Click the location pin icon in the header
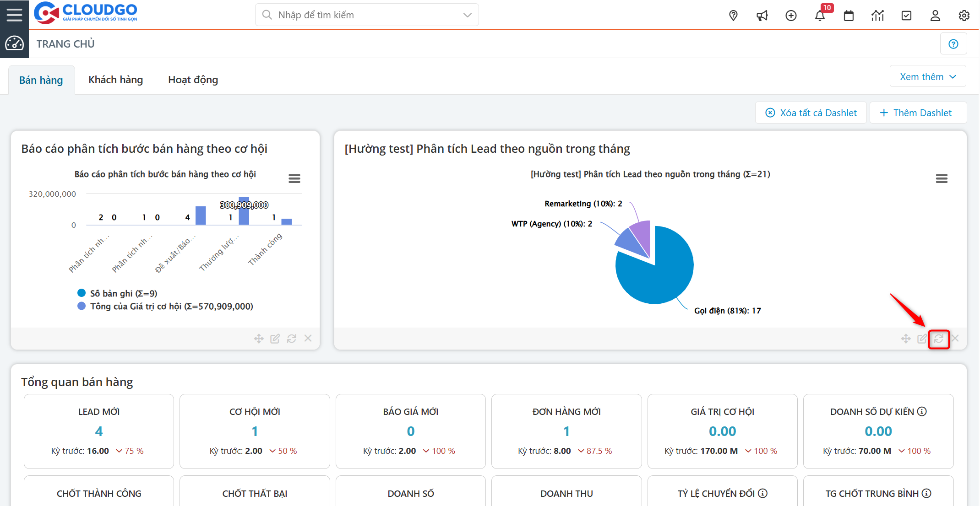The width and height of the screenshot is (980, 506). coord(733,16)
